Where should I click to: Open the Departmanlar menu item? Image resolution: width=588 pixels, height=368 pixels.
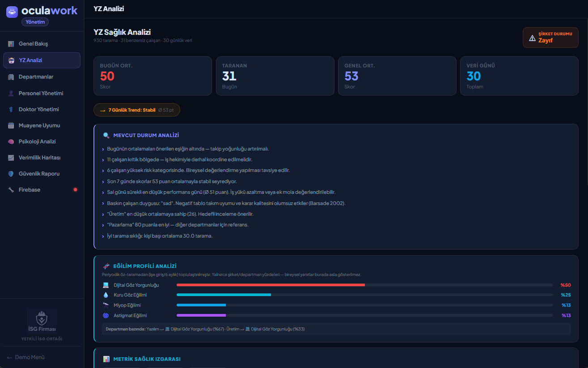(42, 77)
